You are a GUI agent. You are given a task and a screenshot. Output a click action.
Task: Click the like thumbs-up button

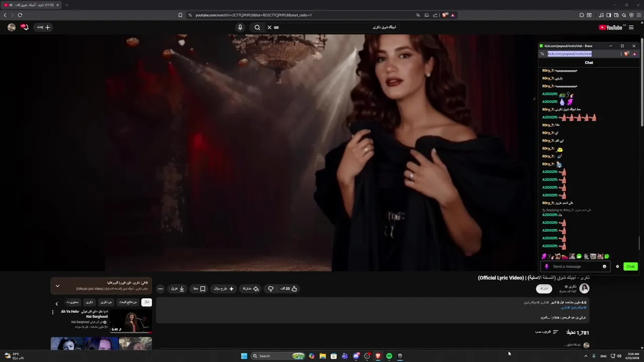click(289, 289)
